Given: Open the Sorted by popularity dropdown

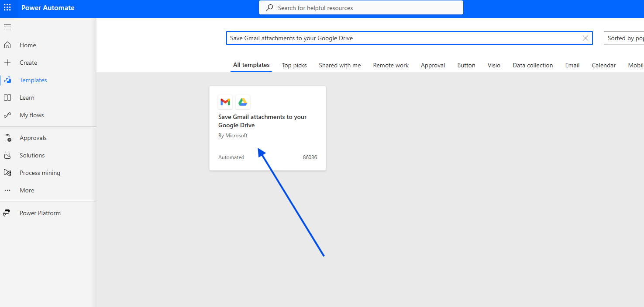Looking at the screenshot, I should [x=624, y=38].
